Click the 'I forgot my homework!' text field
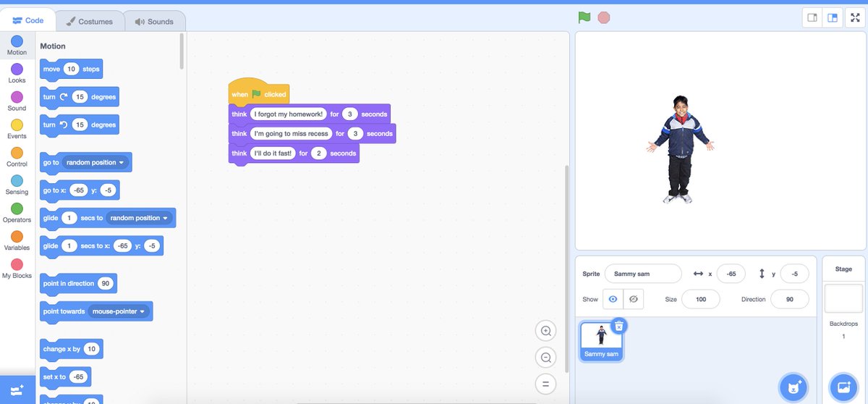Screen dimensions: 868x404 click(x=288, y=114)
